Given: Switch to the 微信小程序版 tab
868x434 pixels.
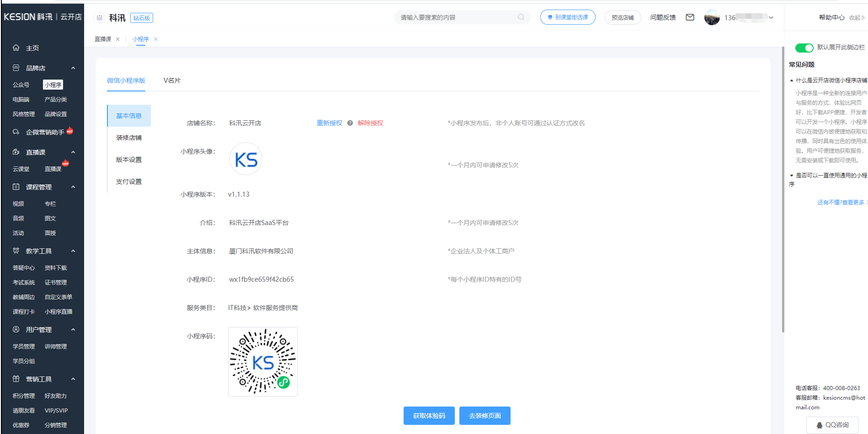Looking at the screenshot, I should click(126, 80).
